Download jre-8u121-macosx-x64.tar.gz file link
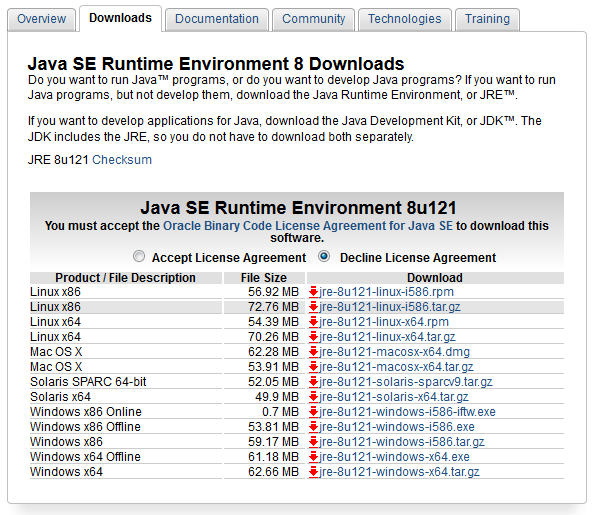The height and width of the screenshot is (515, 593). (396, 367)
